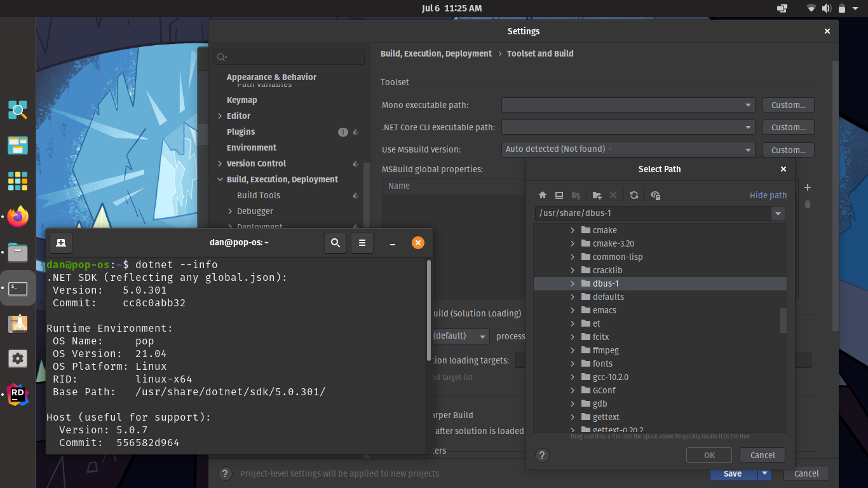The image size is (868, 488).
Task: Select the gdb folder
Action: pyautogui.click(x=600, y=403)
